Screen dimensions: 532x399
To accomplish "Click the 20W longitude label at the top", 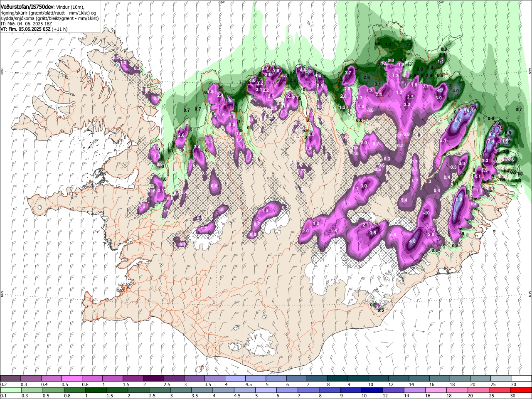I will coord(221,2).
